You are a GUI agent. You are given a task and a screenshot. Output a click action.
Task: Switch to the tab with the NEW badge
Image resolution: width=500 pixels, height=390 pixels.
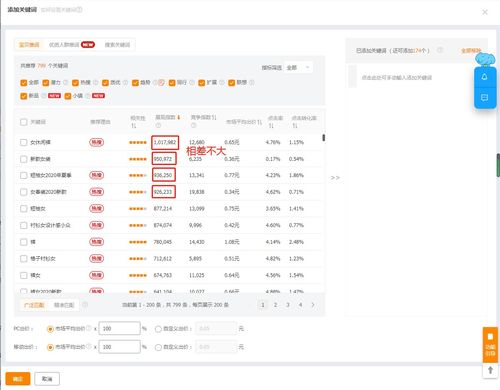click(x=72, y=45)
